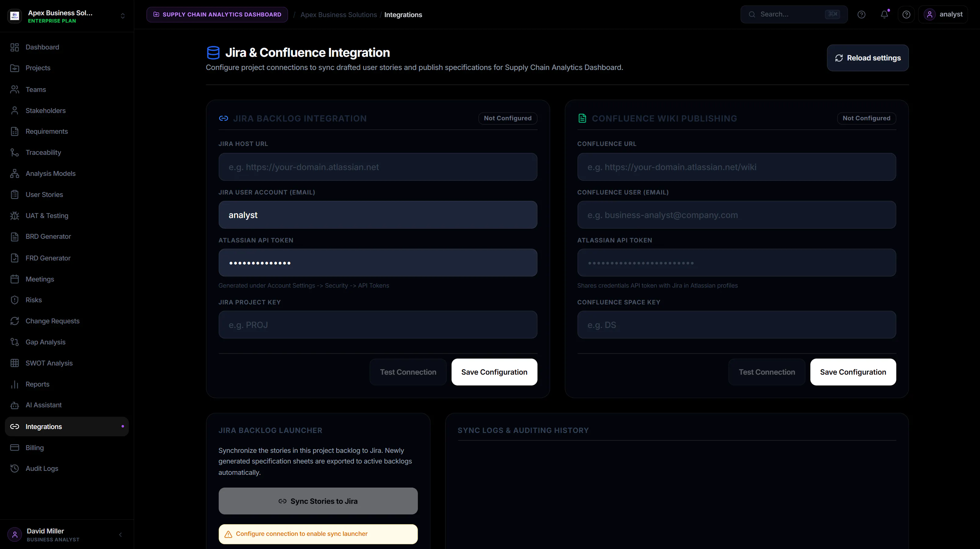Save Configuration for Jira Backlog Integration

pos(494,372)
